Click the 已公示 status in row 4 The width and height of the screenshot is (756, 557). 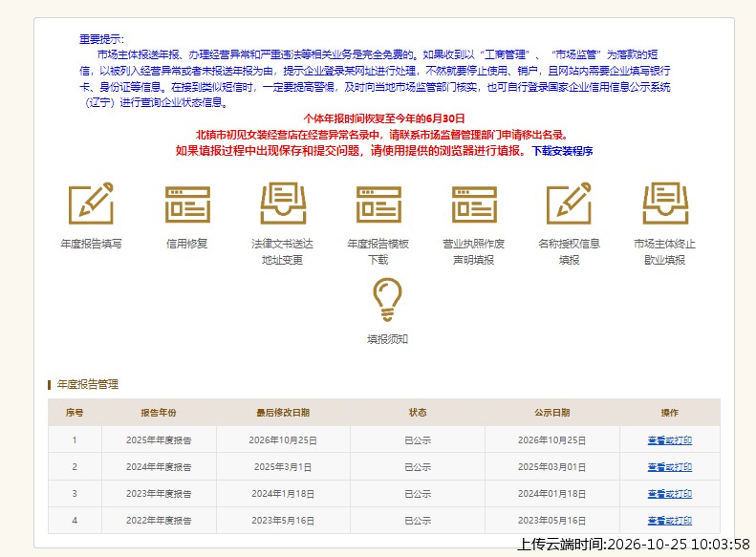click(x=418, y=521)
